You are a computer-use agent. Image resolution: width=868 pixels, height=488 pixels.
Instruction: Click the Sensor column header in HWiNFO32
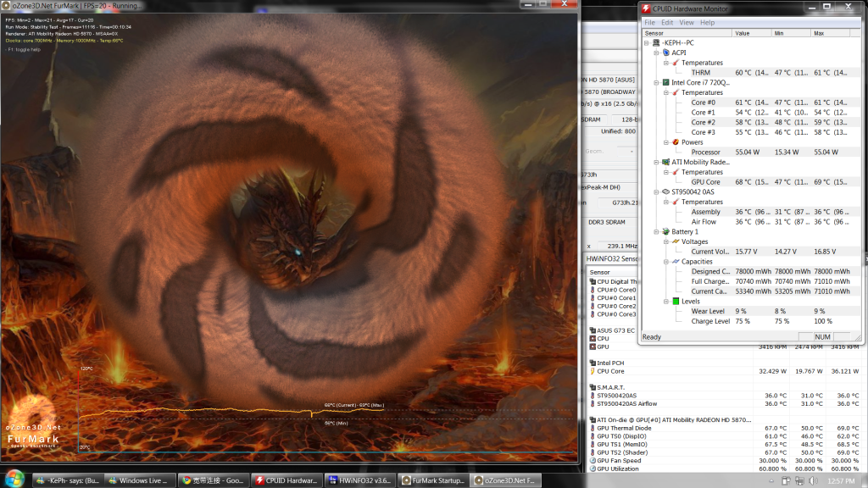(x=612, y=272)
